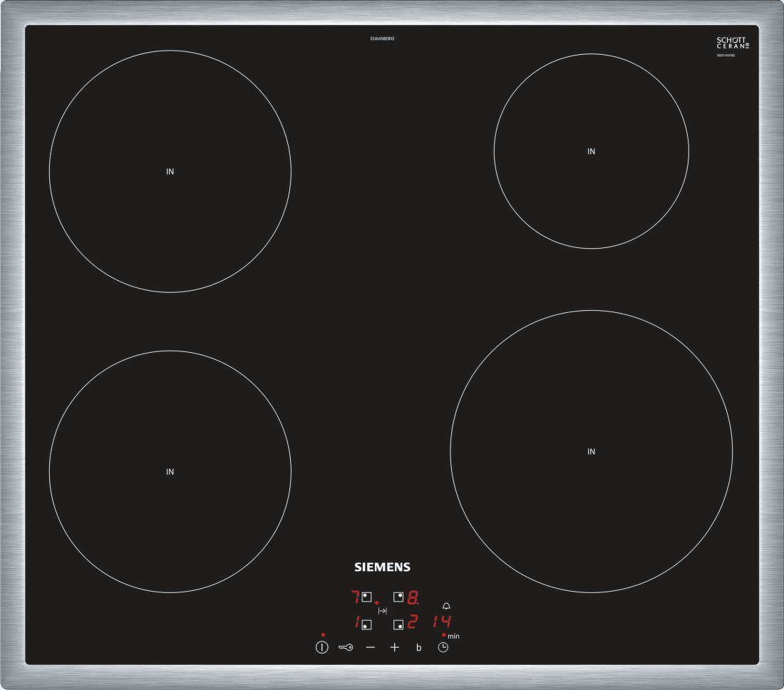This screenshot has width=784, height=690.
Task: Tap the main power on/off symbol
Action: click(x=322, y=647)
